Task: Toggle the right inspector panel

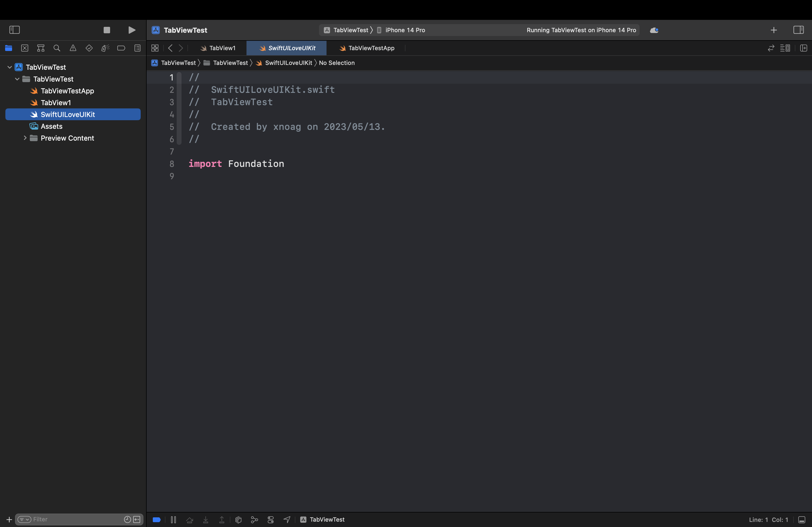Action: pos(798,30)
